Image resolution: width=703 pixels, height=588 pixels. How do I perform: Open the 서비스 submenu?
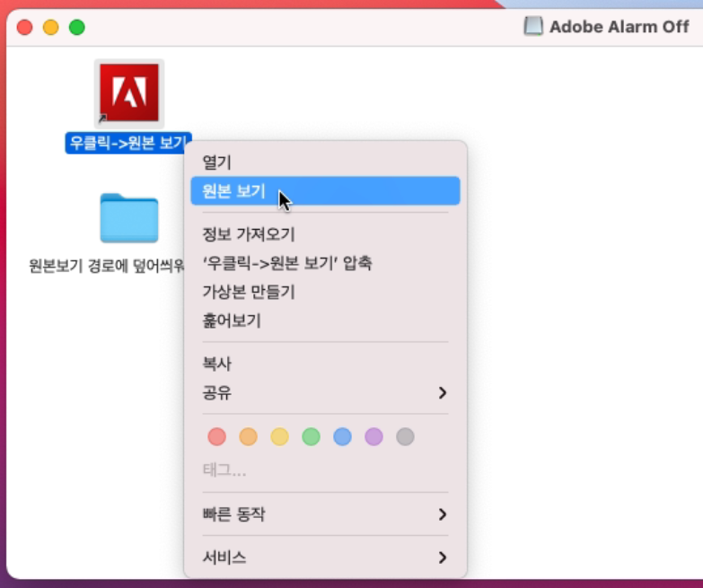pos(326,557)
